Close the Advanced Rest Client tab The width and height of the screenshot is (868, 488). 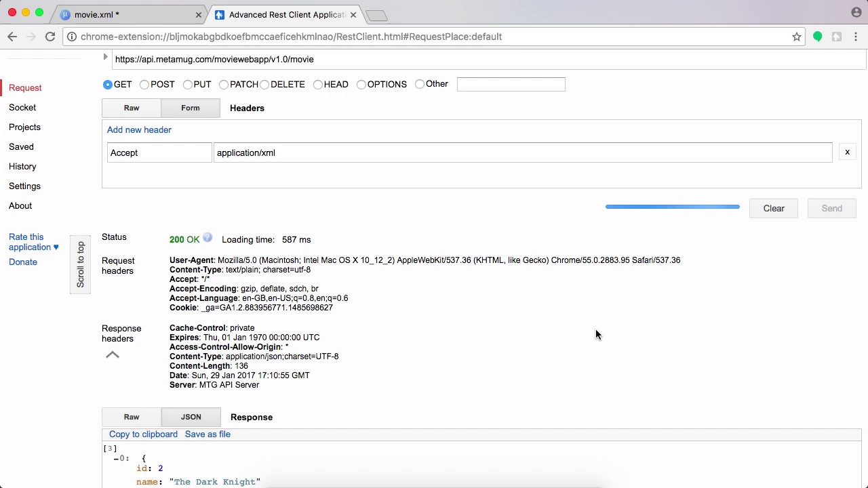click(353, 14)
